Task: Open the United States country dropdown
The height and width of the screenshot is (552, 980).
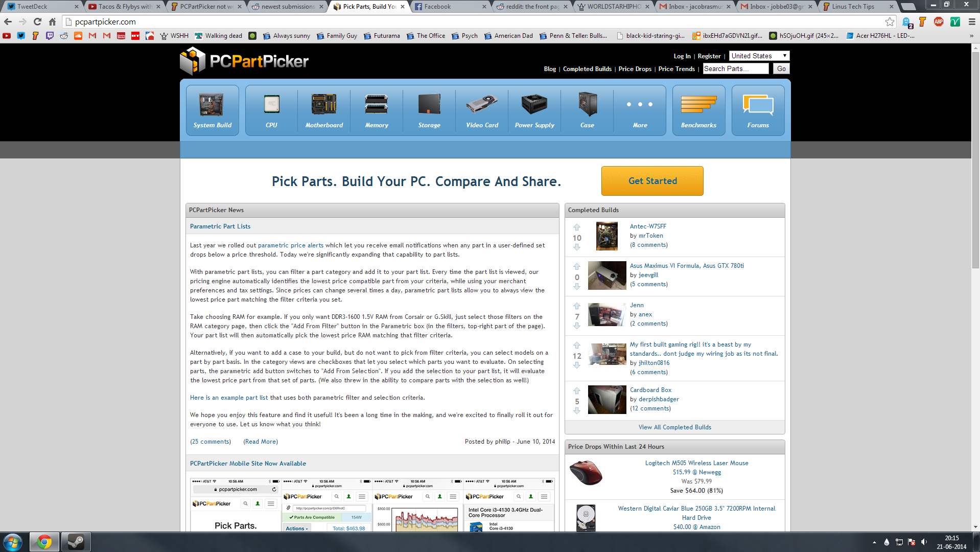Action: [x=759, y=56]
